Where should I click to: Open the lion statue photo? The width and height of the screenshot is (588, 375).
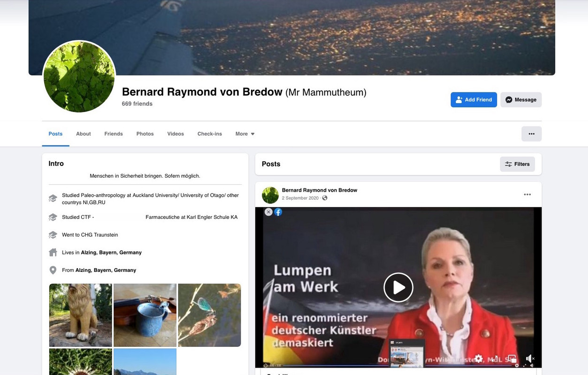(81, 315)
